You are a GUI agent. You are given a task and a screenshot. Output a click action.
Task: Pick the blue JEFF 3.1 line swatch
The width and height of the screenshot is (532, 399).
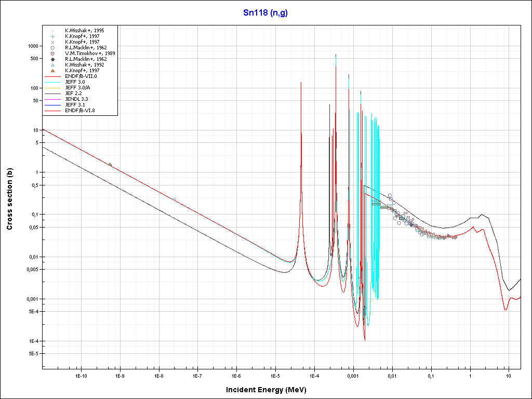tap(53, 105)
